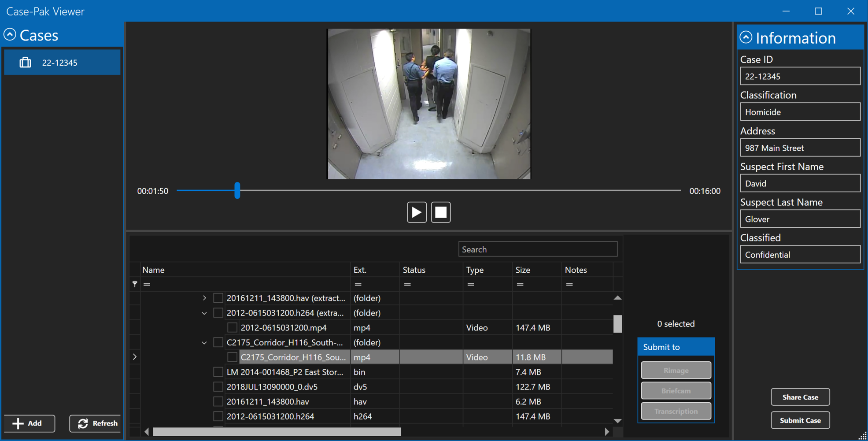Click the Share Case button
This screenshot has width=868, height=441.
coord(800,397)
